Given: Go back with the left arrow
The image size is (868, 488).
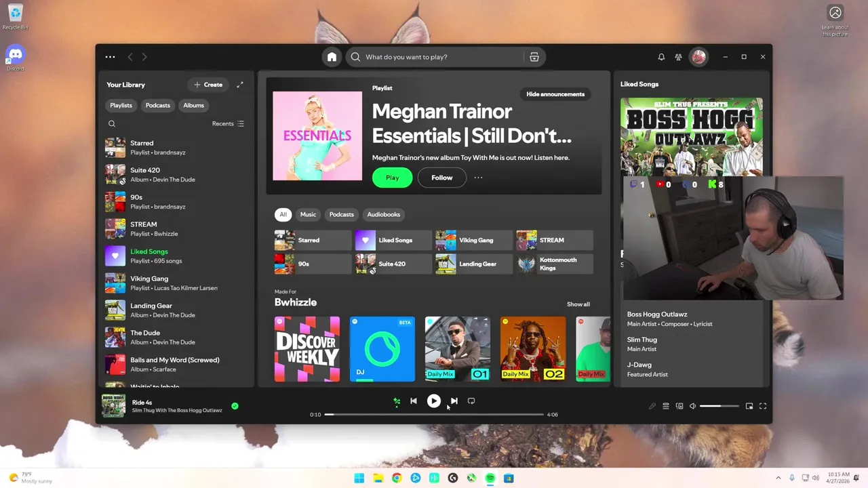Looking at the screenshot, I should coord(130,57).
